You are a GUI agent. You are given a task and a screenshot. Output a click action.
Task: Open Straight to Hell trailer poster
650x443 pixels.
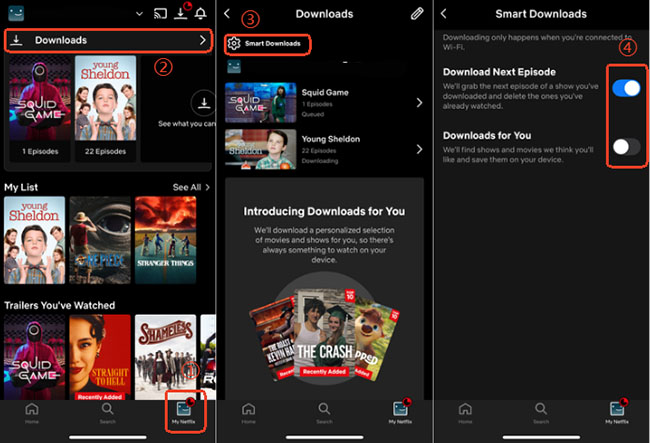click(100, 357)
